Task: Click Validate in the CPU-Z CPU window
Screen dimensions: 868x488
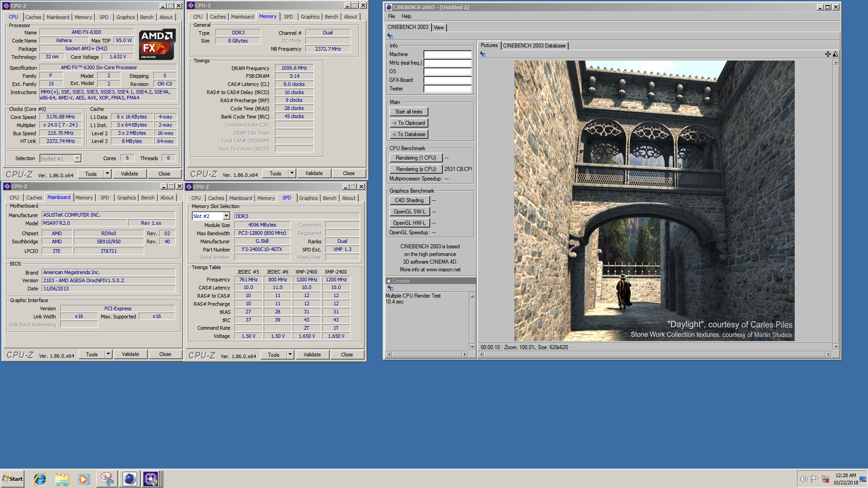Action: tap(129, 174)
